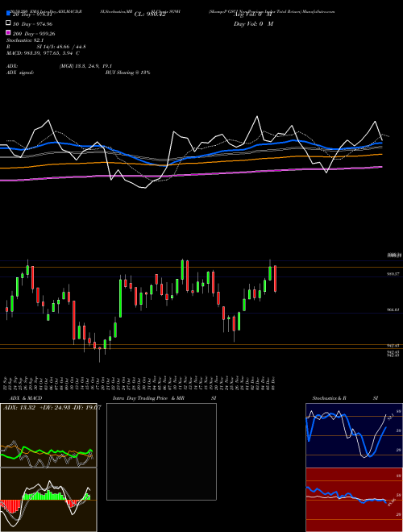Click the site watermark text in header
Image resolution: width=403 pixels, height=532 pixels.
click(319, 11)
